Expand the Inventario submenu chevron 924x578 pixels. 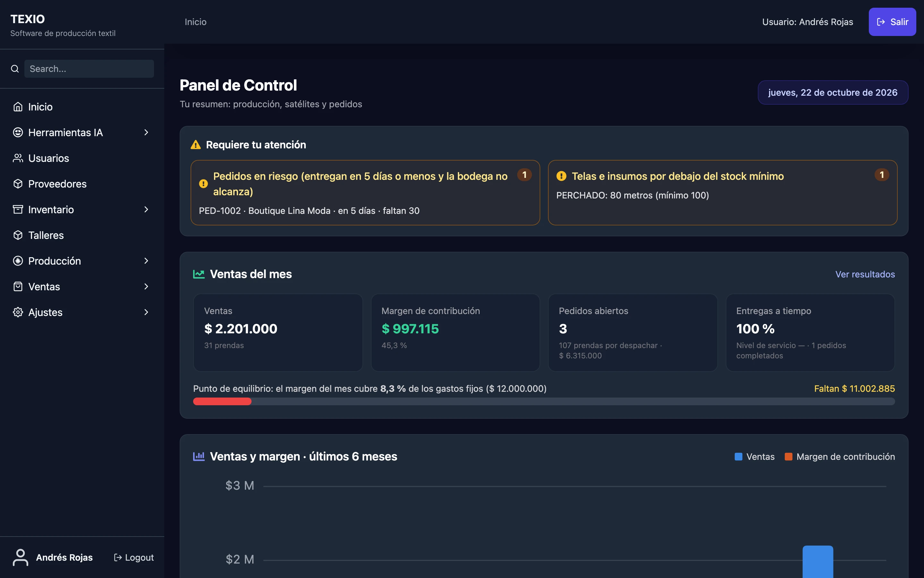146,209
